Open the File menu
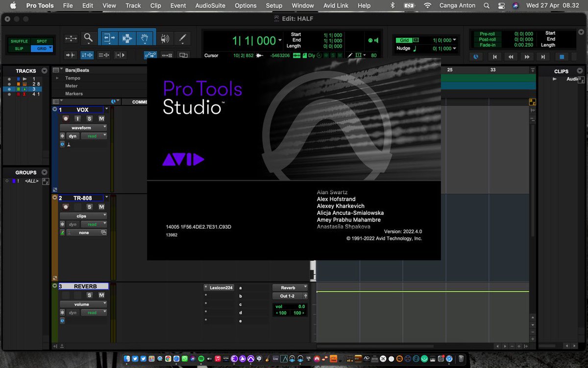 pos(68,5)
